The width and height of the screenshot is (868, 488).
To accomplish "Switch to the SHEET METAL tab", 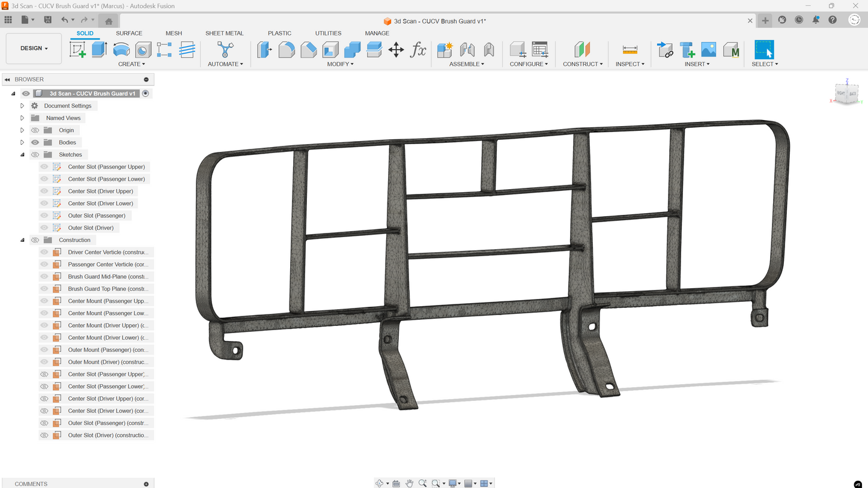I will [x=224, y=33].
